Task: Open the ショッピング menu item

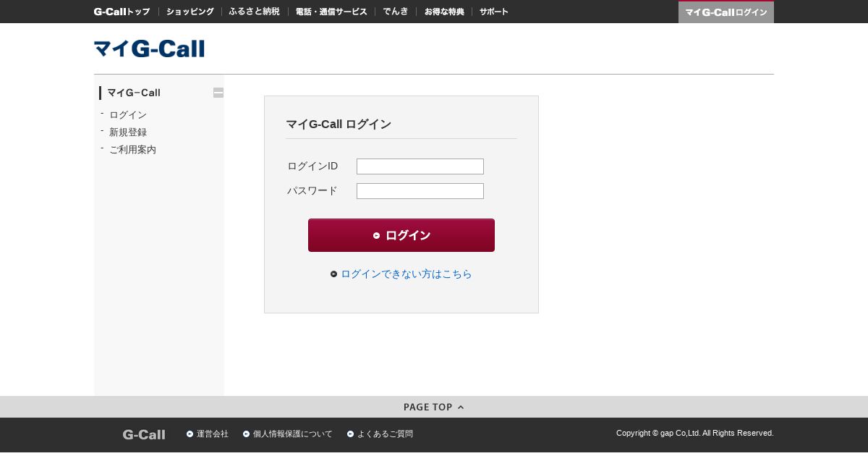Action: click(190, 12)
